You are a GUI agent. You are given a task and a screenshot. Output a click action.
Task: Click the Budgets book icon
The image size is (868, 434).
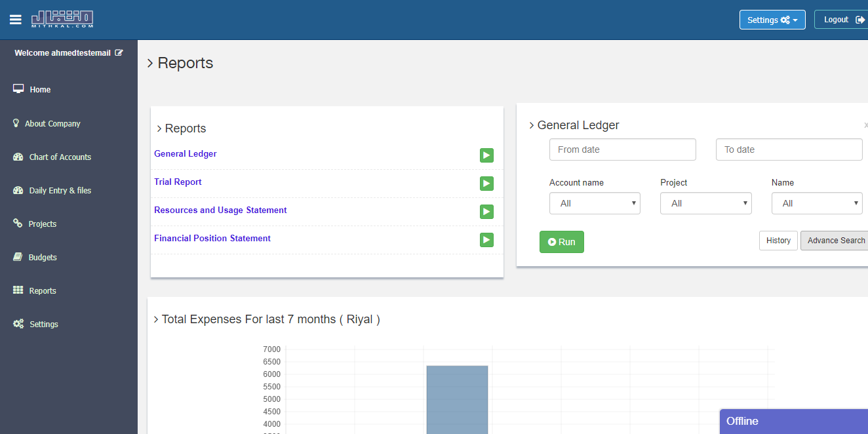point(18,257)
